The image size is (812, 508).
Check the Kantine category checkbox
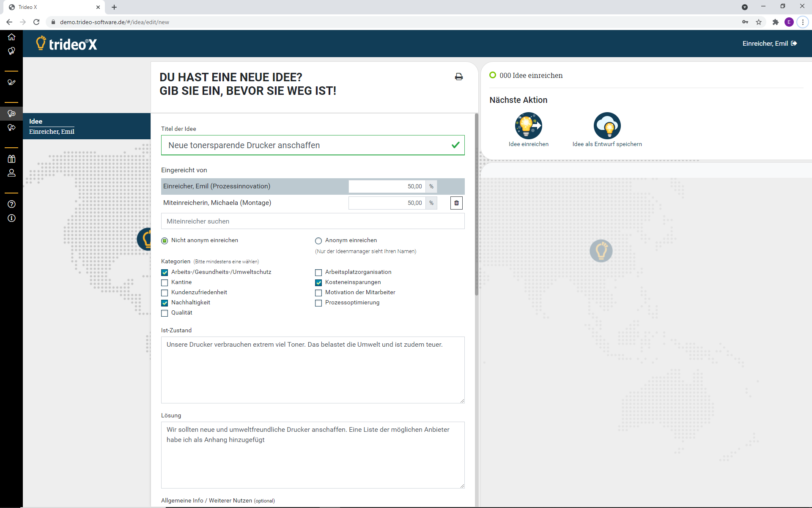coord(165,283)
